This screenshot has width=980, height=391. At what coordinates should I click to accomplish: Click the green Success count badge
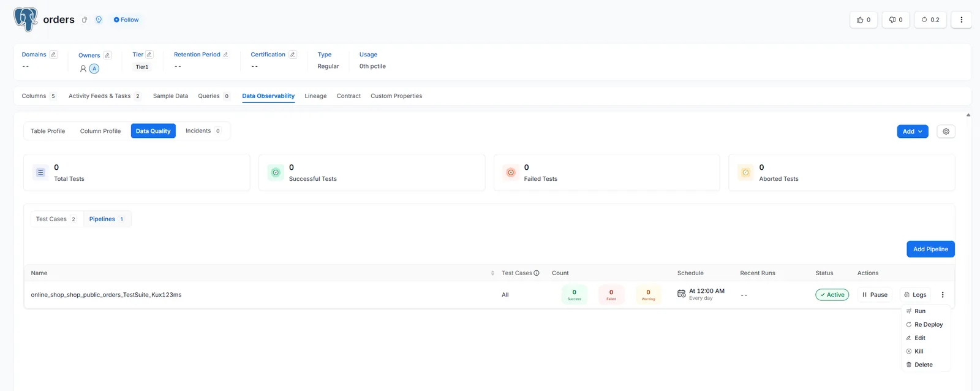(574, 295)
